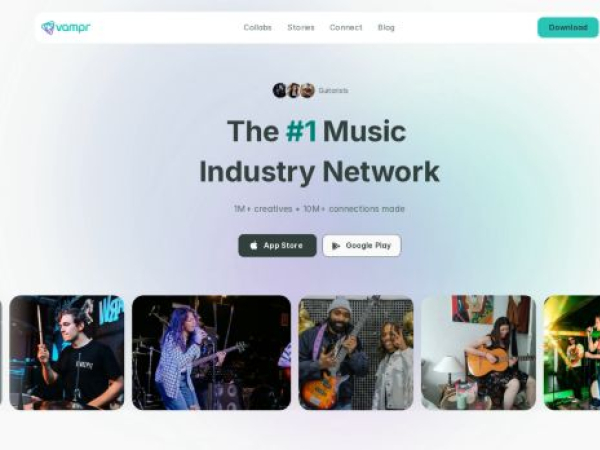Open the Stories menu item
This screenshot has width=600, height=450.
(301, 28)
